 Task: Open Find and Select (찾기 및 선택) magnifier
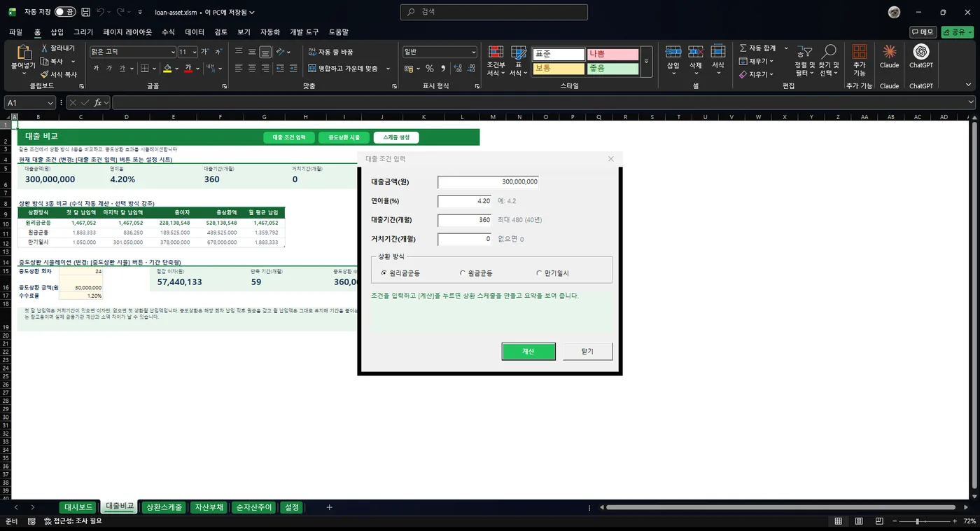point(829,61)
